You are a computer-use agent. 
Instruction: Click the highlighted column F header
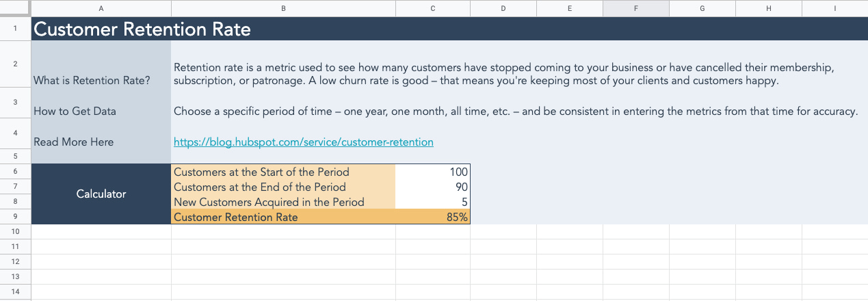coord(635,8)
